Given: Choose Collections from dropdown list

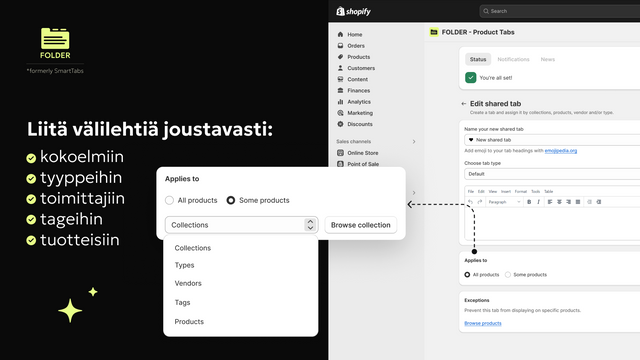Looking at the screenshot, I should (x=193, y=248).
